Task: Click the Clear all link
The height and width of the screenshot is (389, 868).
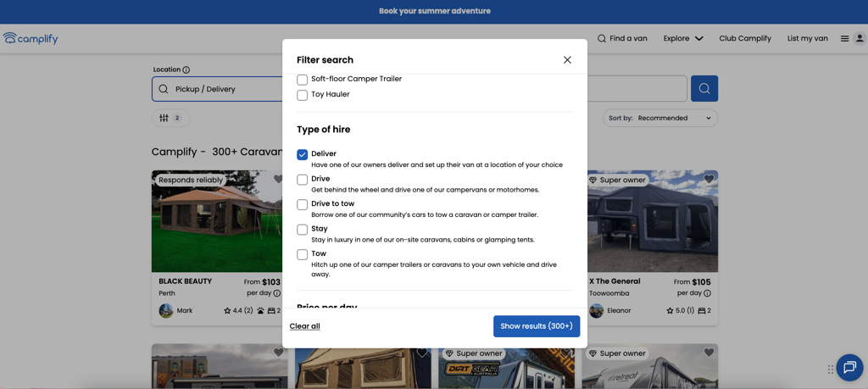Action: [x=304, y=326]
